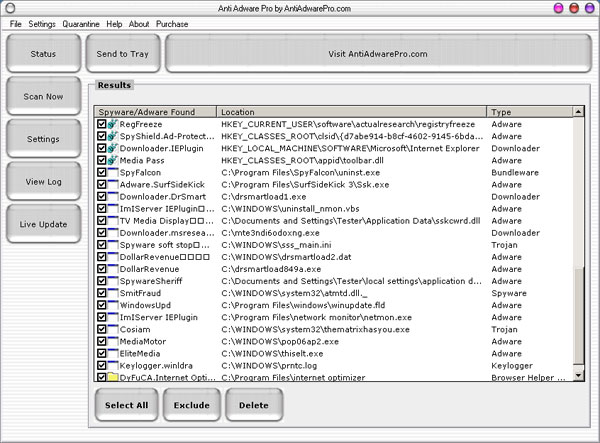600x443 pixels.
Task: Click the results list scrollbar thumb
Action: tap(578, 314)
